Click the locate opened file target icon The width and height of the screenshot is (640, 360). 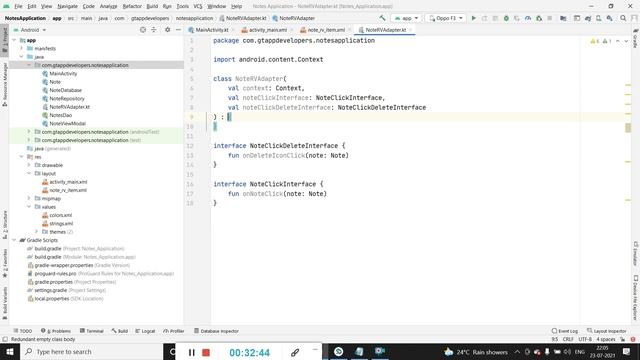[x=143, y=30]
